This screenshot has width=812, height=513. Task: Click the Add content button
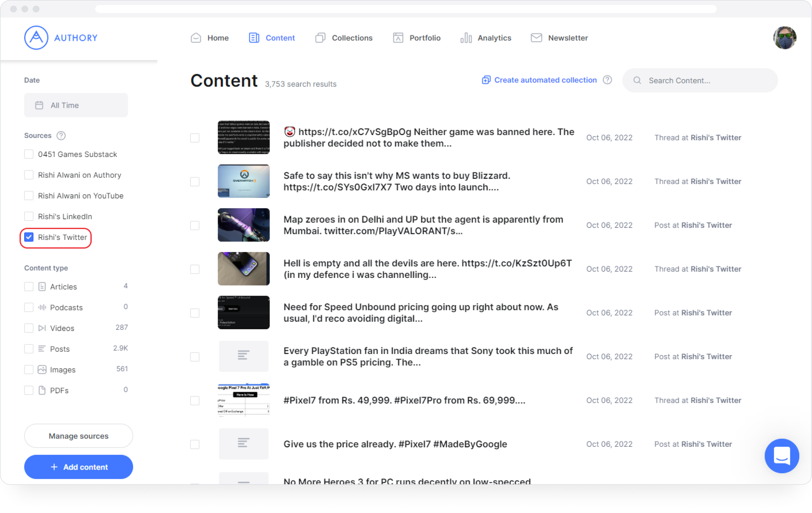79,467
